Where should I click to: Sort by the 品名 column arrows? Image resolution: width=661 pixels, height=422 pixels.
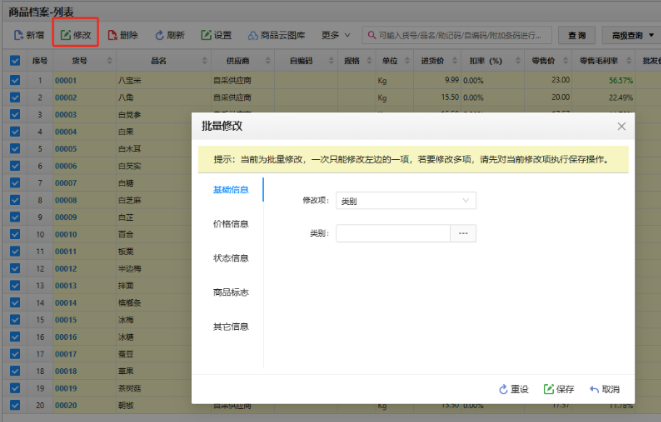coord(204,61)
